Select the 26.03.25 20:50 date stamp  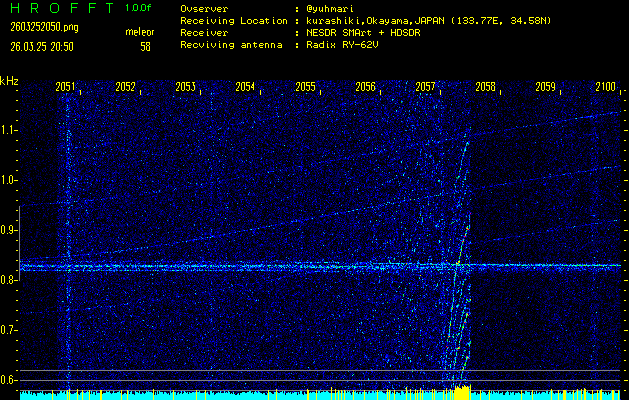click(x=43, y=46)
